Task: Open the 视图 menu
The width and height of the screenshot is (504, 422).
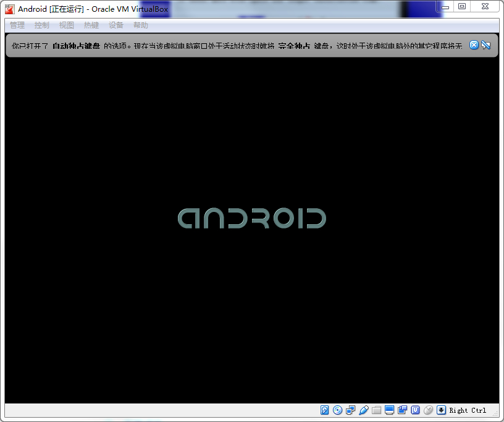Action: 67,25
